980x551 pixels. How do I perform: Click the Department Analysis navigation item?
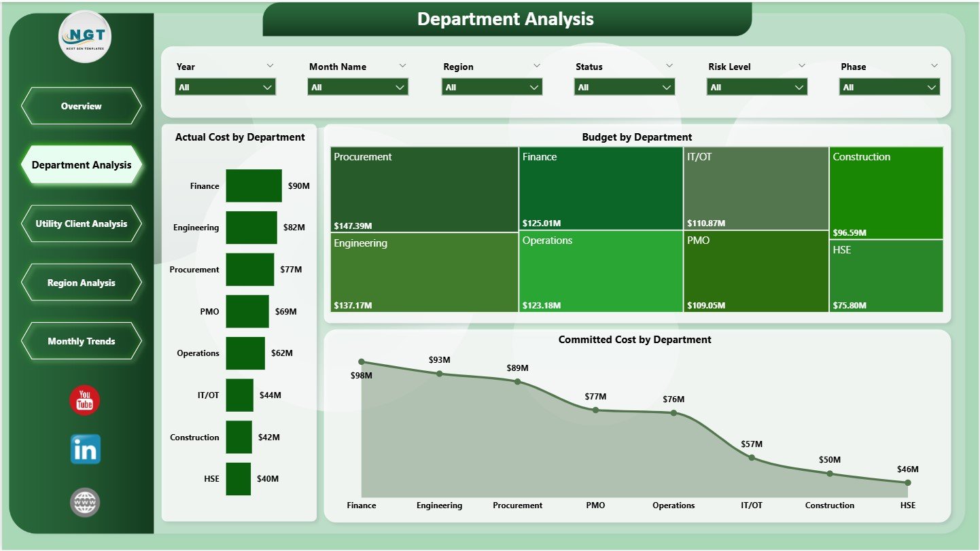point(82,164)
